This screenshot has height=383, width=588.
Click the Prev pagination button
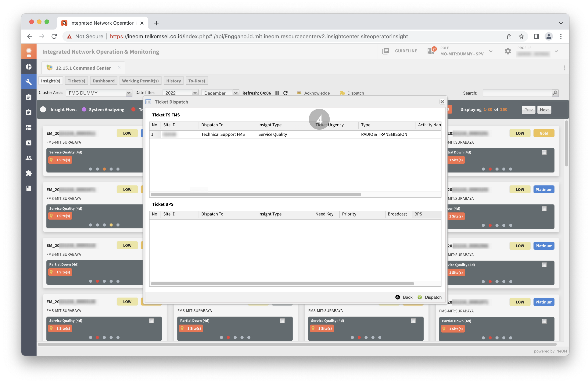click(x=528, y=110)
